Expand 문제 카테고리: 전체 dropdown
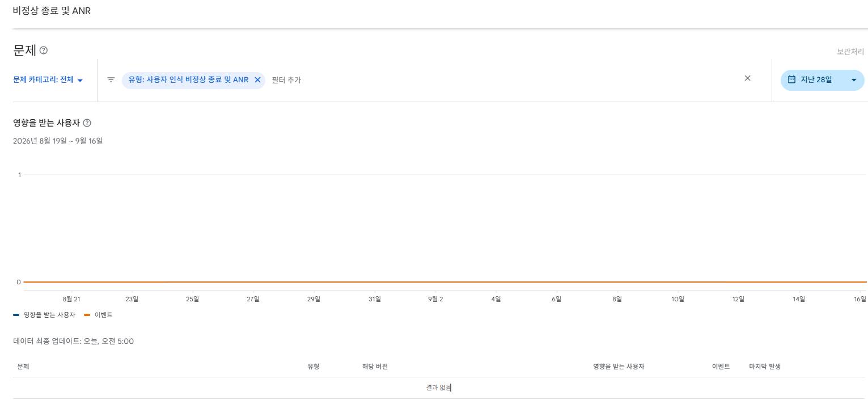 [48, 80]
